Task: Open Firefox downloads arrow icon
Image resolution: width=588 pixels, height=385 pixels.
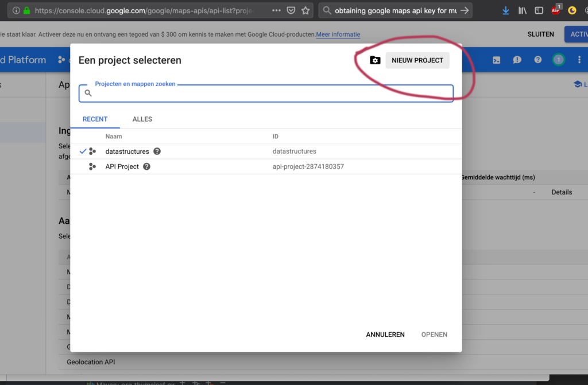Action: 506,10
